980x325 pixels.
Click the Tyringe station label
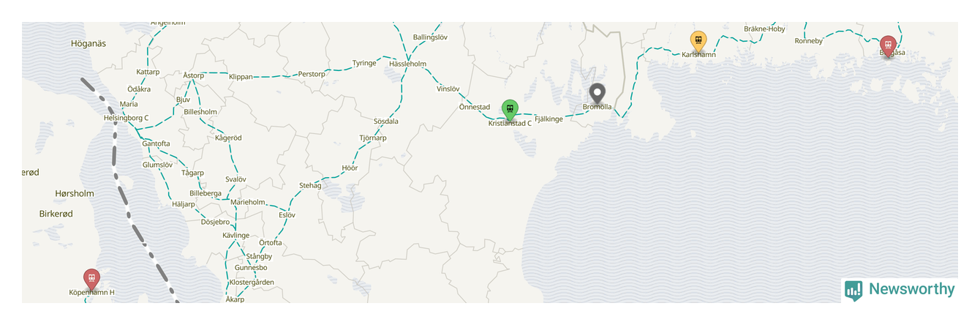coord(364,63)
